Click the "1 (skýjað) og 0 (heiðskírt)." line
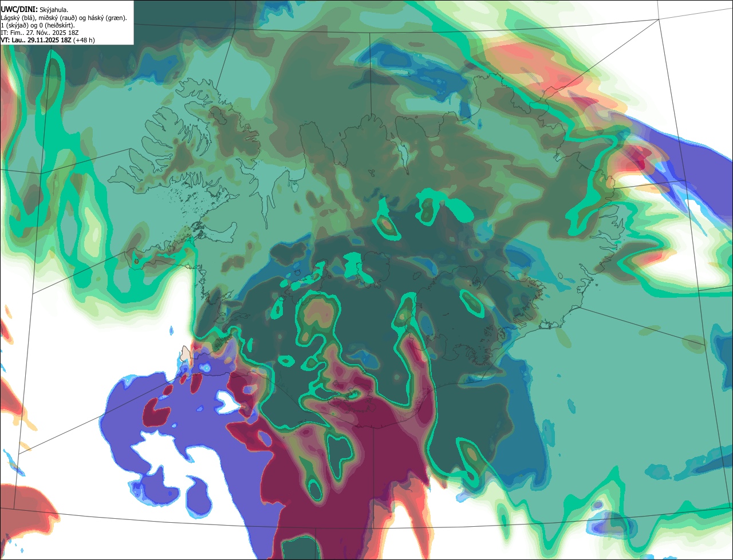The image size is (733, 560). (37, 26)
